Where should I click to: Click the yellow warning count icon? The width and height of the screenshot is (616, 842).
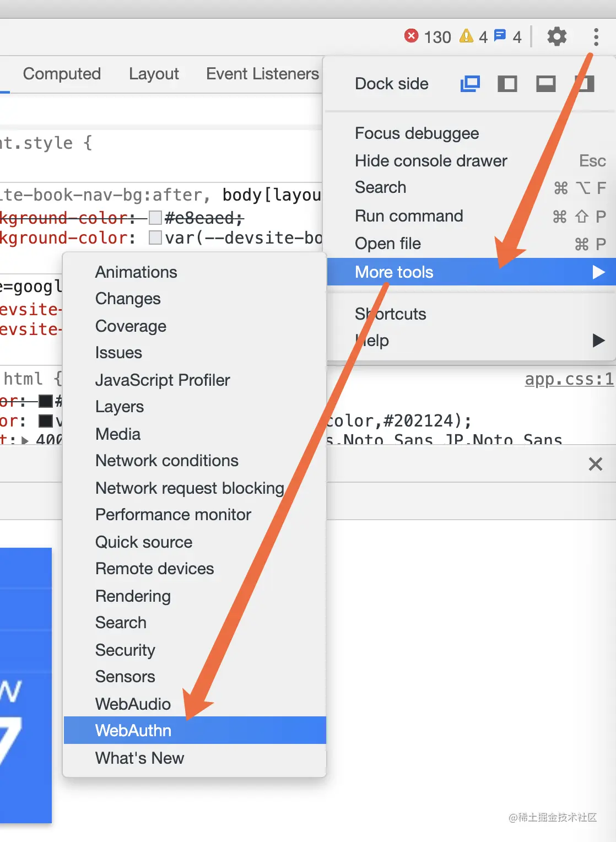click(x=466, y=36)
